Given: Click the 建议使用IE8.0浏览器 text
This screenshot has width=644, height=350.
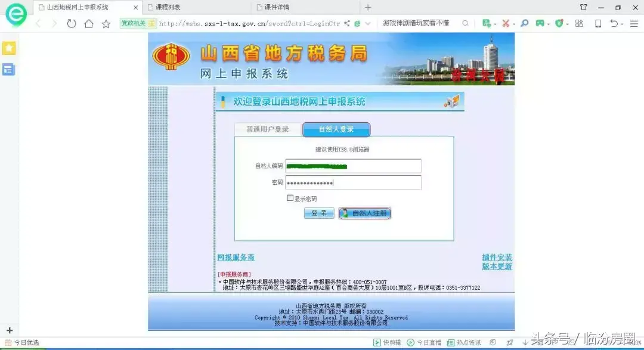Looking at the screenshot, I should [342, 150].
